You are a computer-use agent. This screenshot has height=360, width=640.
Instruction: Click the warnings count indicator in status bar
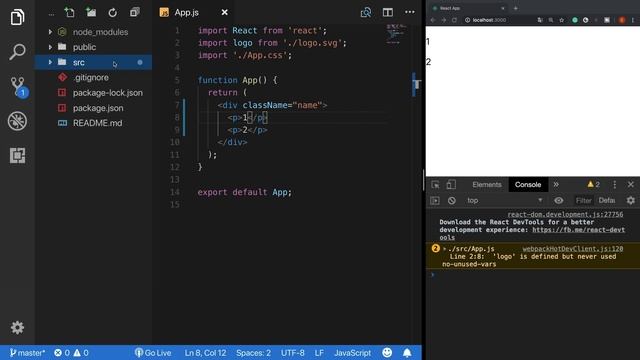[81, 353]
